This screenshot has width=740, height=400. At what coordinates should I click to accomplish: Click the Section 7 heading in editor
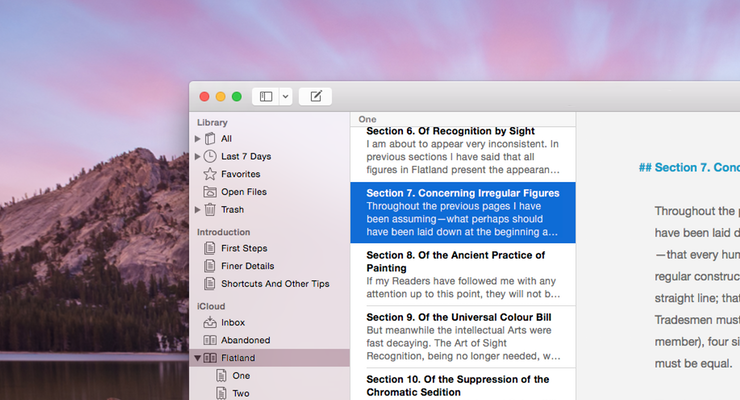(x=688, y=167)
